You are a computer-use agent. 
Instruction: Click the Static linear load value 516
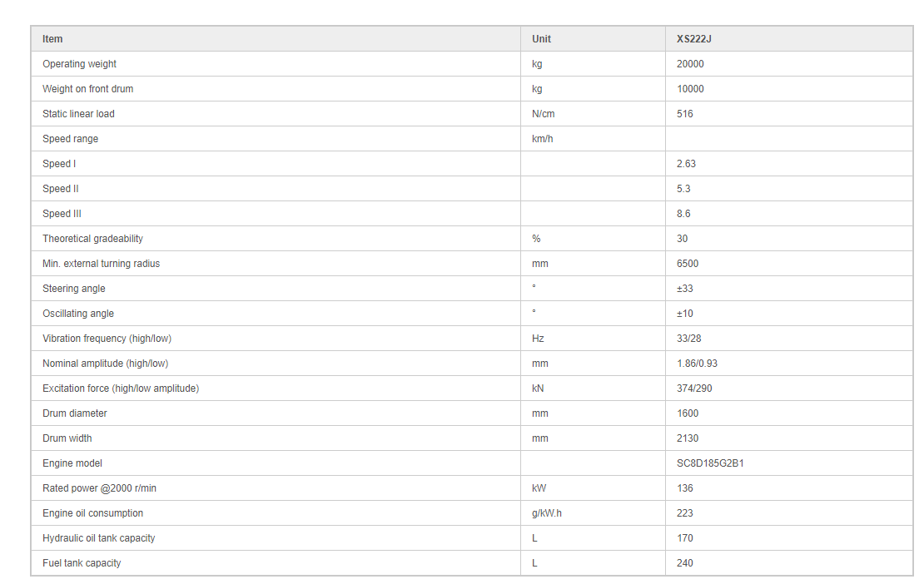pos(684,114)
